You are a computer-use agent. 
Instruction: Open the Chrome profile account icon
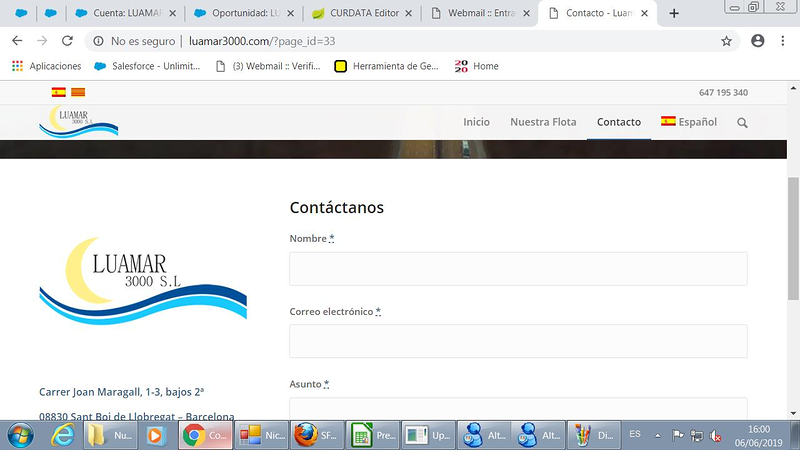click(757, 41)
